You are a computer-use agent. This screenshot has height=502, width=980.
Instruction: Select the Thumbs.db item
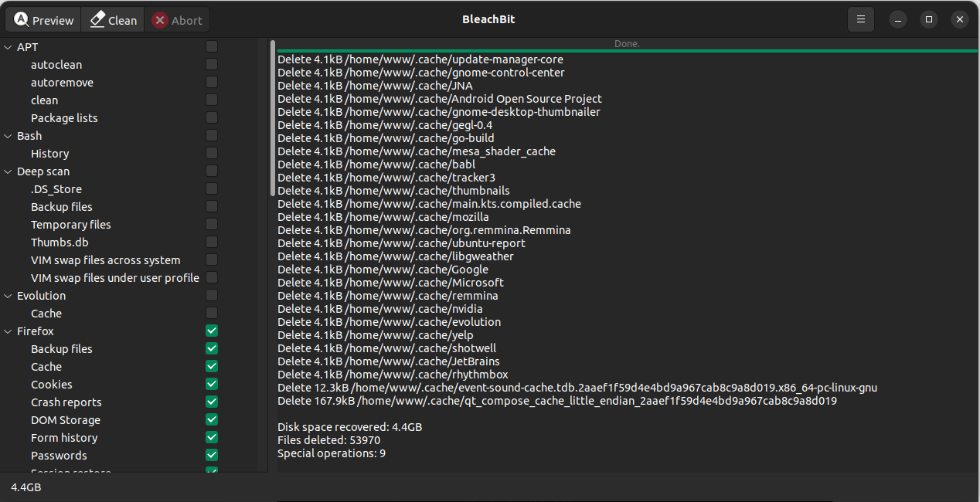click(x=60, y=243)
